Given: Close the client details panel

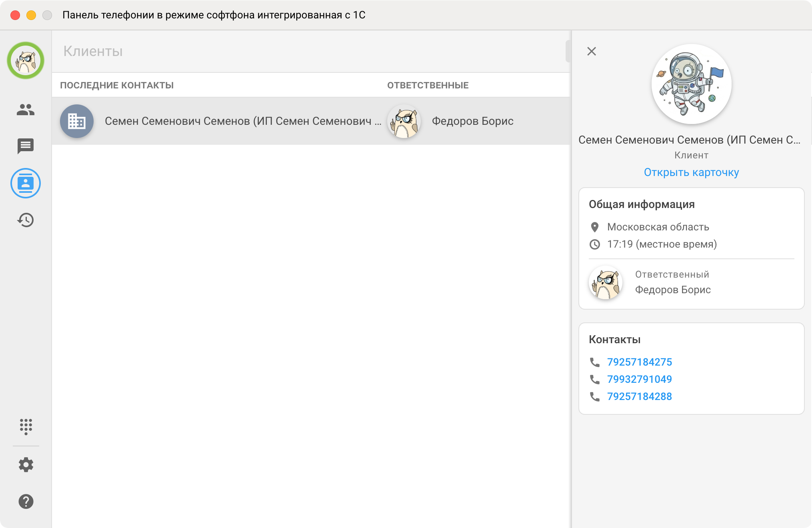Looking at the screenshot, I should coord(592,51).
